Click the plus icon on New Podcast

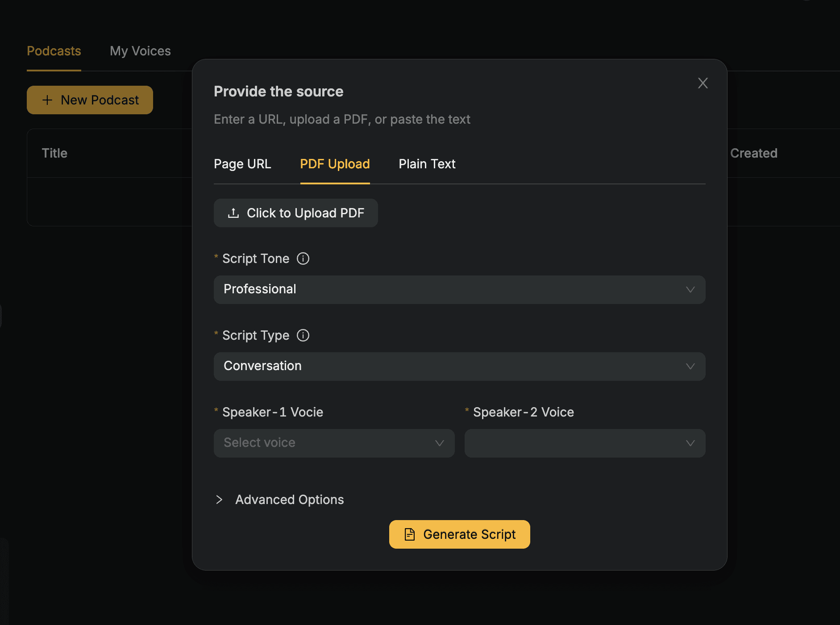[x=47, y=100]
